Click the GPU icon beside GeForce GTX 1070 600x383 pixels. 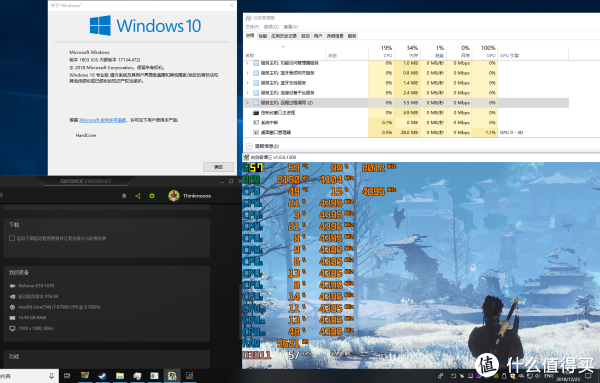[12, 286]
